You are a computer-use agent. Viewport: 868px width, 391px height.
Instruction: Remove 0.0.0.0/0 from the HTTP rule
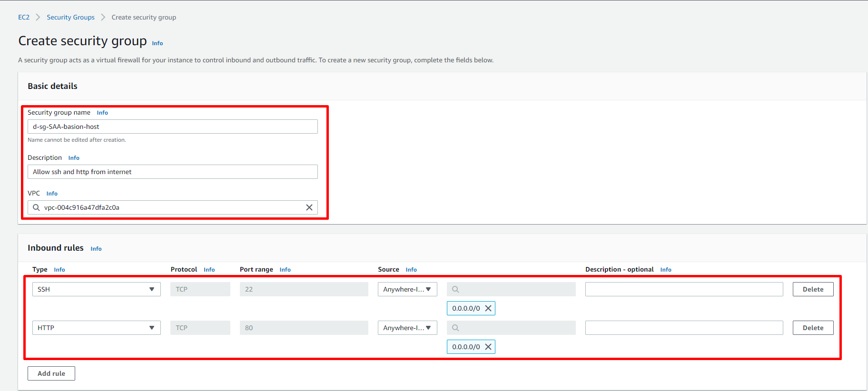(488, 347)
